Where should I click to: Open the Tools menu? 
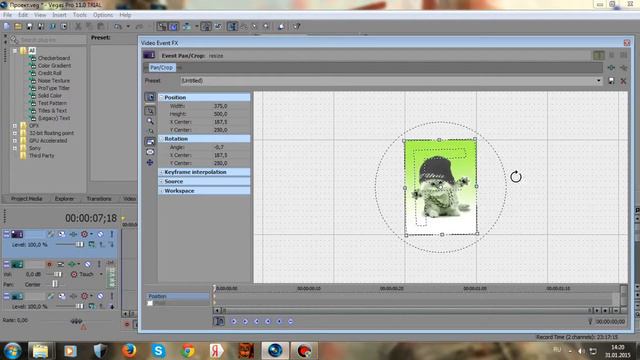click(x=80, y=15)
